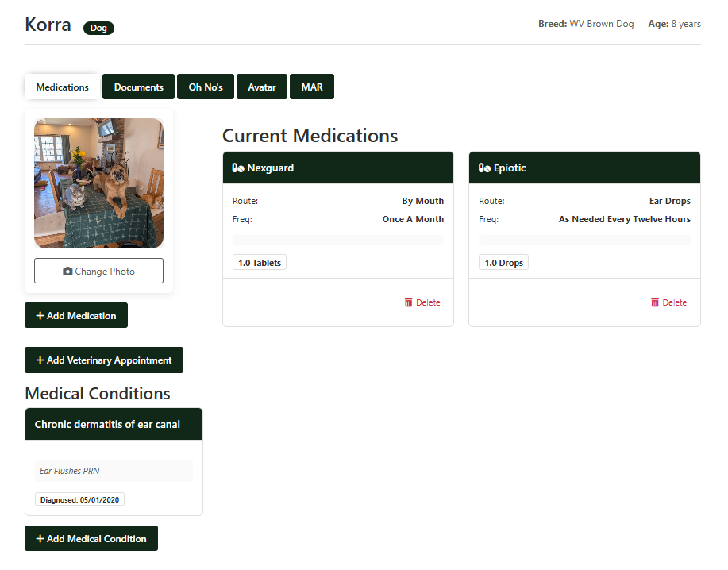Click the Current Medications heading
Image resolution: width=728 pixels, height=570 pixels.
pyautogui.click(x=310, y=136)
